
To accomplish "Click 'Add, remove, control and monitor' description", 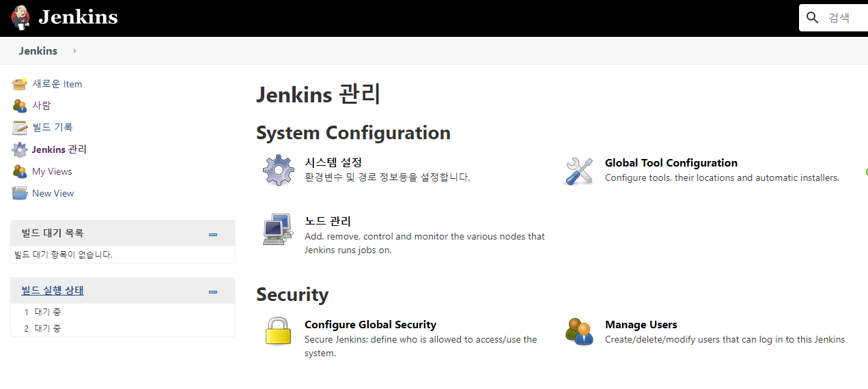I will 425,243.
